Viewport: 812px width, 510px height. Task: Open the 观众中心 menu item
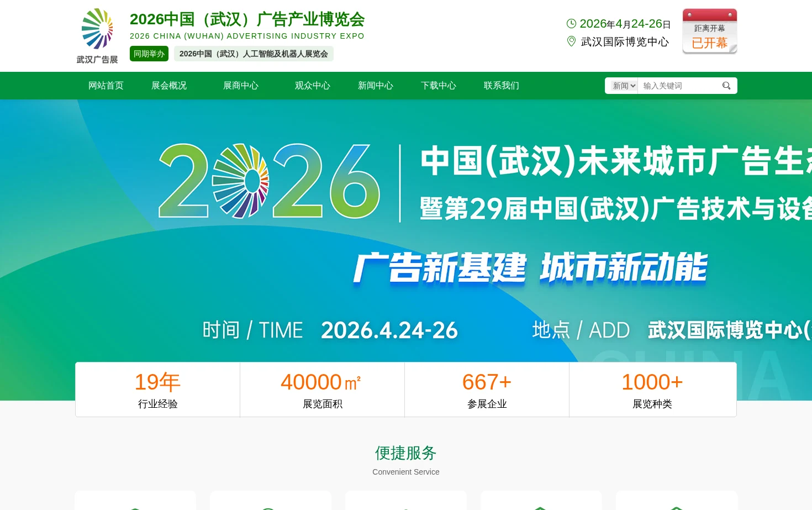click(x=313, y=86)
